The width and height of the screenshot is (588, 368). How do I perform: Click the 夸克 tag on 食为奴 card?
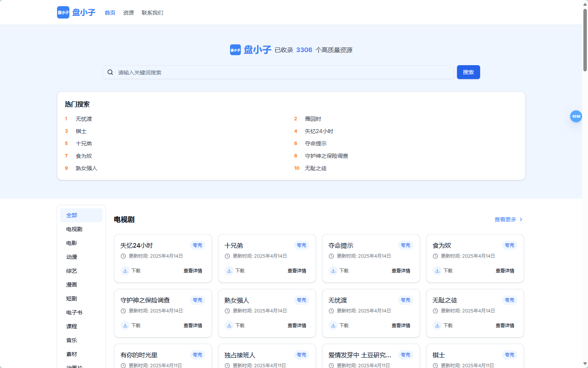pyautogui.click(x=510, y=245)
